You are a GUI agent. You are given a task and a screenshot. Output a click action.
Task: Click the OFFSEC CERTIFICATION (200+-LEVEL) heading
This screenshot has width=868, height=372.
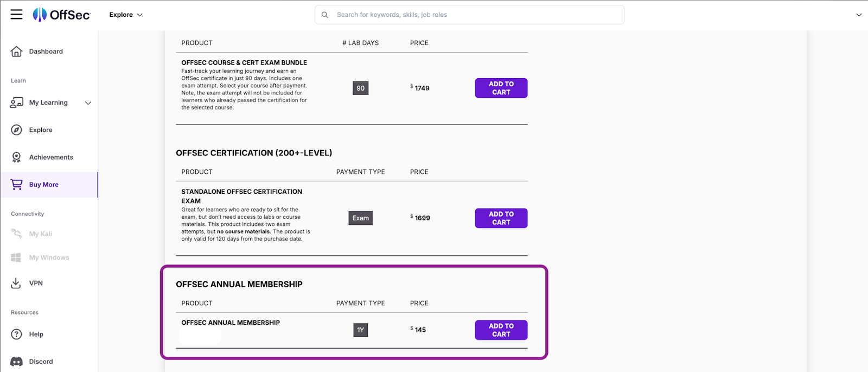[254, 153]
